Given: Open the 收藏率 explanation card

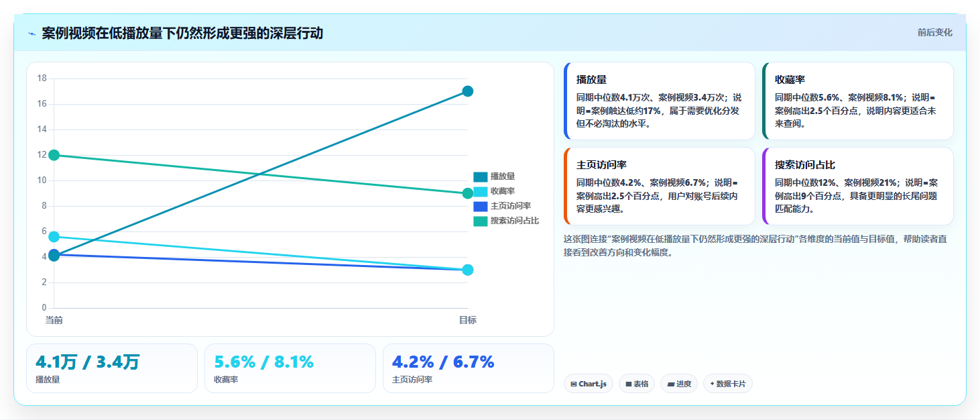Looking at the screenshot, I should [858, 101].
